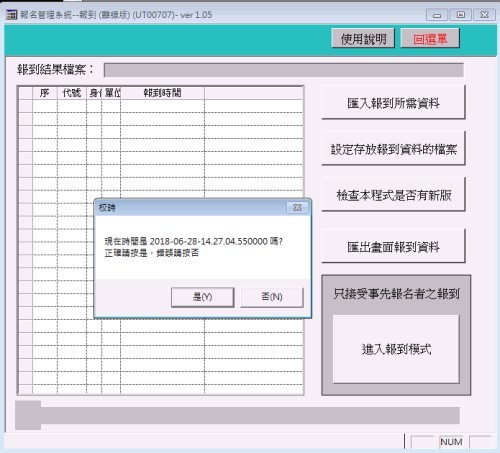Click 匯出畫面報到資料 button
Screen dimensions: 500x453
pos(393,247)
